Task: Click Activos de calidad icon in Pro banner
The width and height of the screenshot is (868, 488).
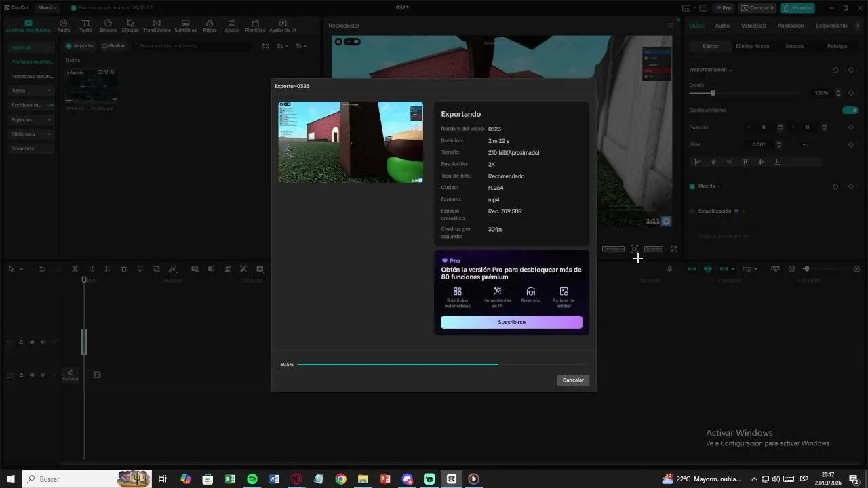Action: [564, 291]
